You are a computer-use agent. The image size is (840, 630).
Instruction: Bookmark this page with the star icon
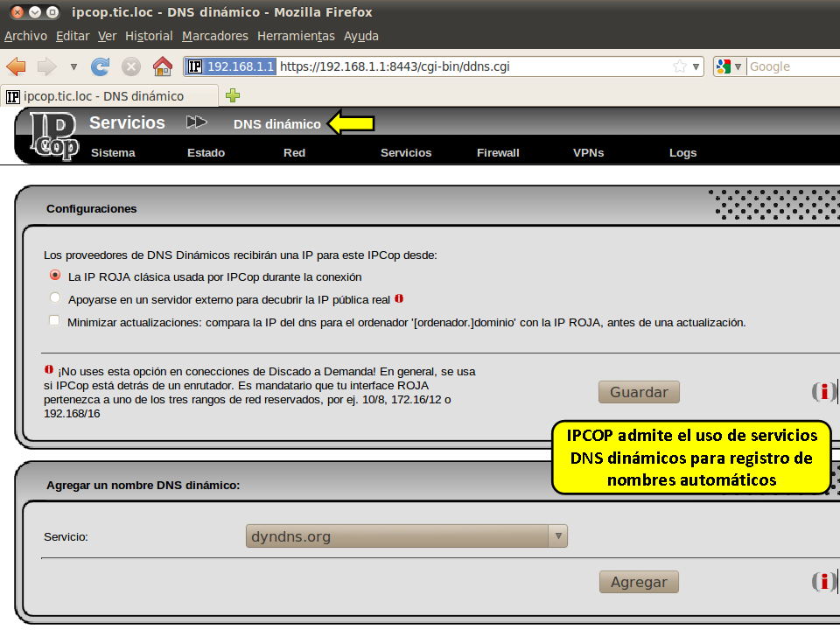tap(680, 66)
